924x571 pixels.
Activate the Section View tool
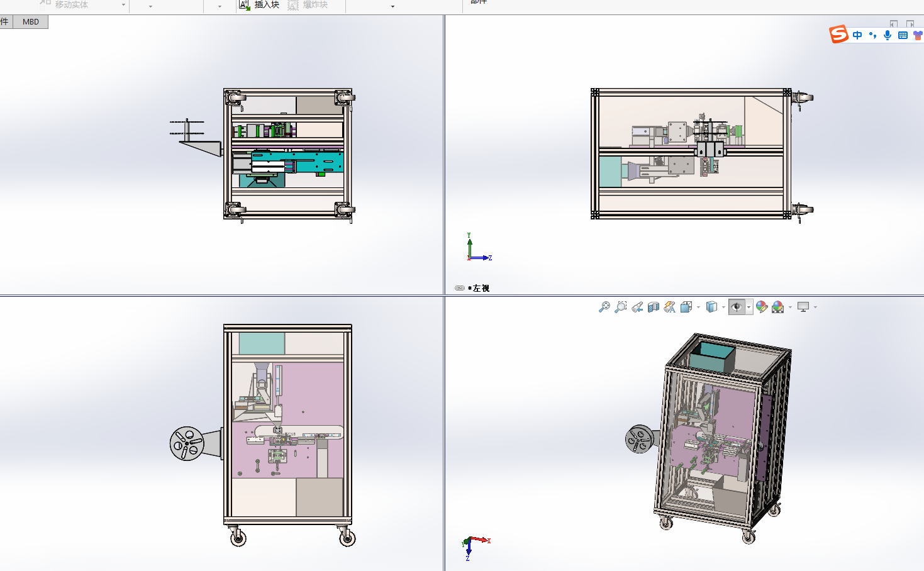[654, 307]
